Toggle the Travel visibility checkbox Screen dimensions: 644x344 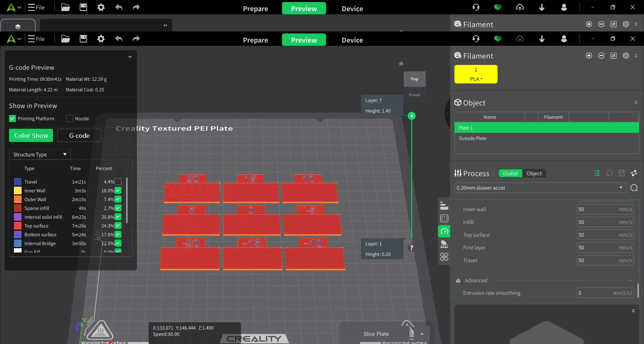(118, 182)
